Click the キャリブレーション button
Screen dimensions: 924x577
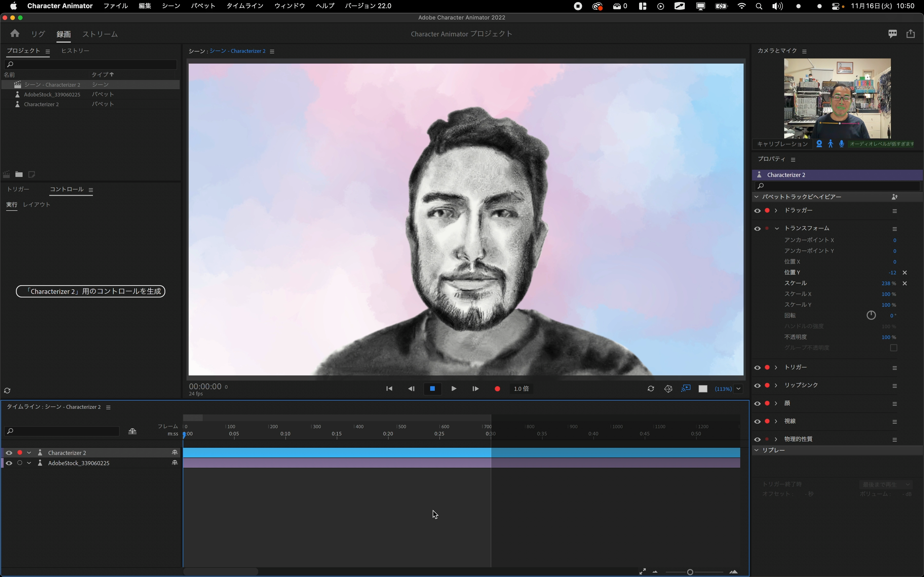(782, 144)
